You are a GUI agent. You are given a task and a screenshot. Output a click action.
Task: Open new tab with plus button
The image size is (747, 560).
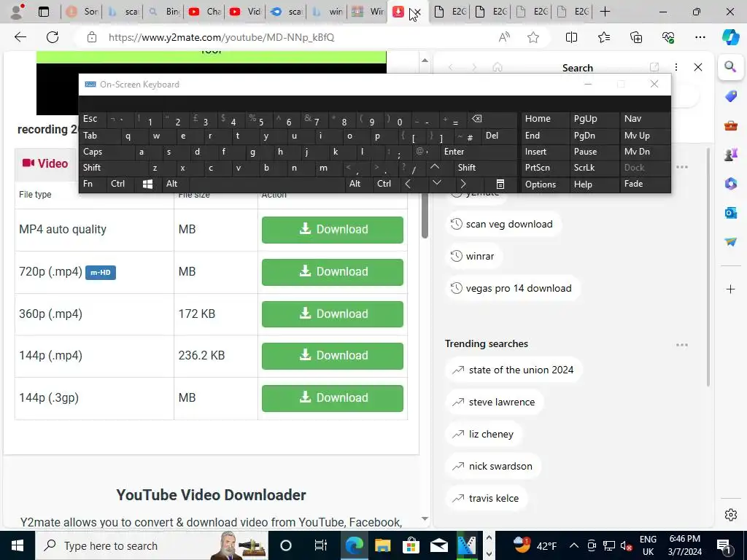605,12
